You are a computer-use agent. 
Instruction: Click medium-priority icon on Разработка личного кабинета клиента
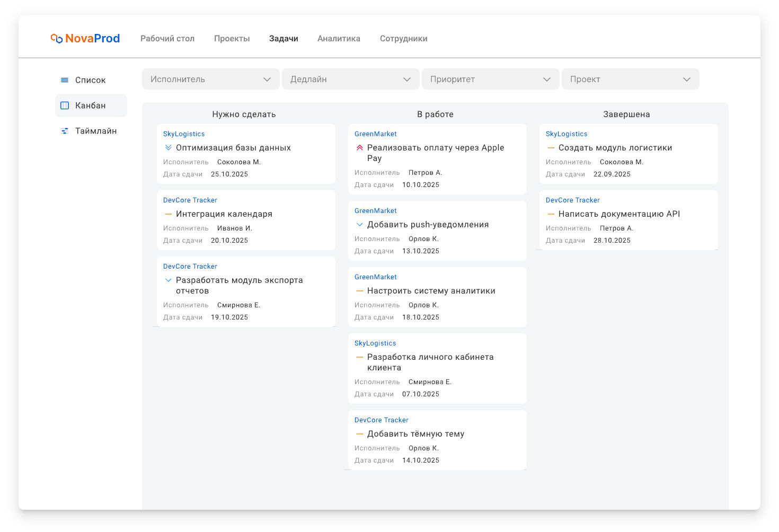[x=360, y=357]
